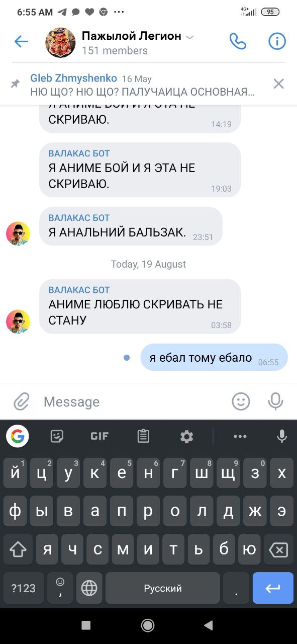Dismiss the pinned message with X
Screen dimensions: 297x644
coord(278,84)
